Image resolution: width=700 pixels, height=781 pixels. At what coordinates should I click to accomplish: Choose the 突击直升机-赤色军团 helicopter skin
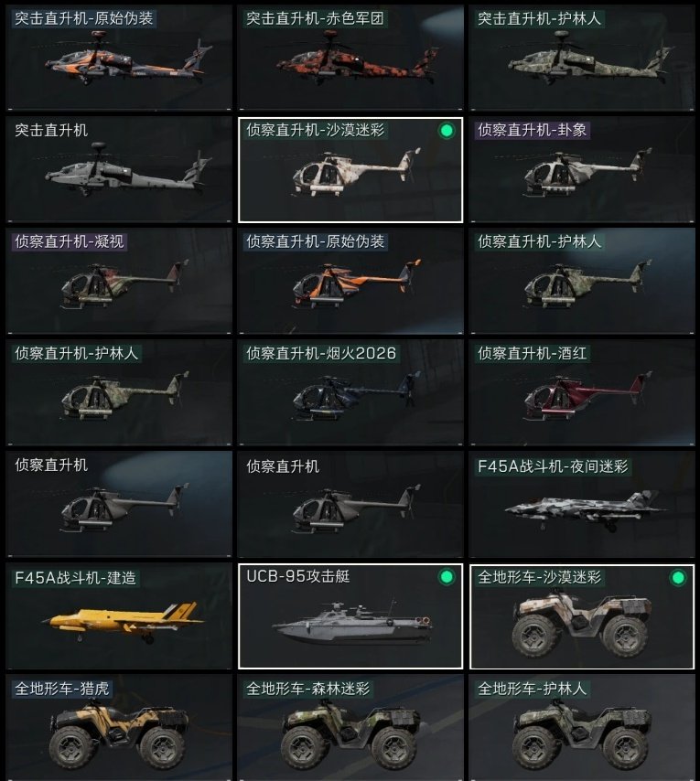(350, 58)
